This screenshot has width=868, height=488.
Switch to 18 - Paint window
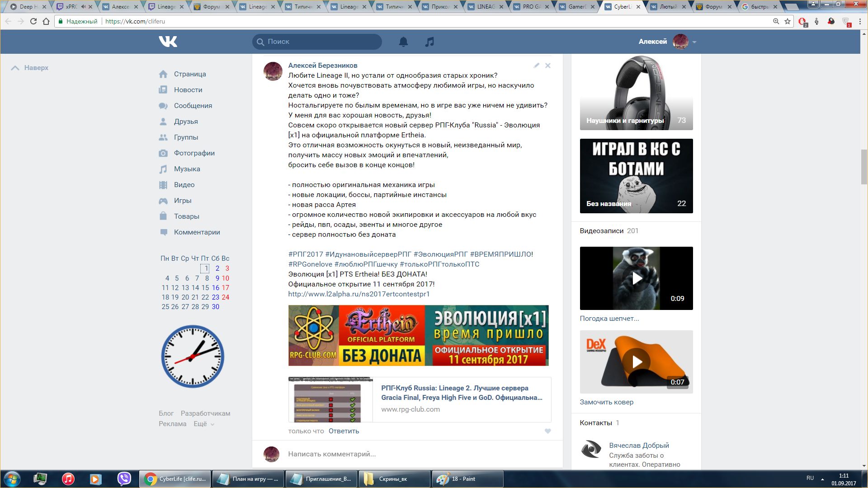click(467, 479)
